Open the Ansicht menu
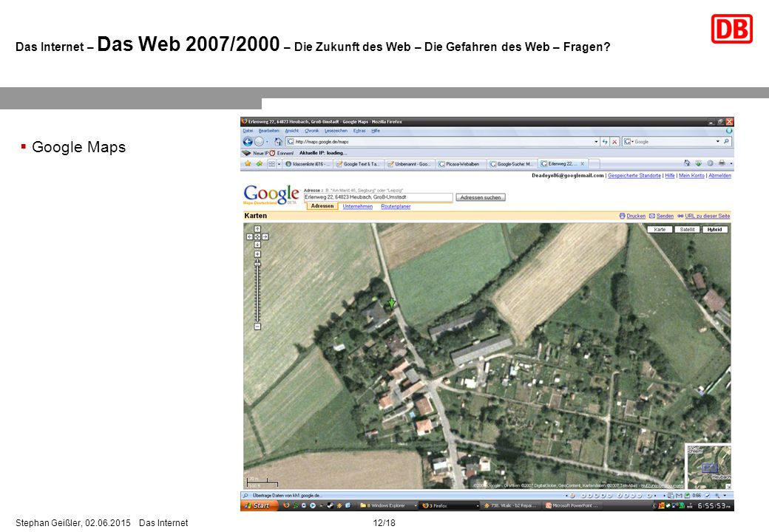The height and width of the screenshot is (532, 769). pyautogui.click(x=292, y=131)
